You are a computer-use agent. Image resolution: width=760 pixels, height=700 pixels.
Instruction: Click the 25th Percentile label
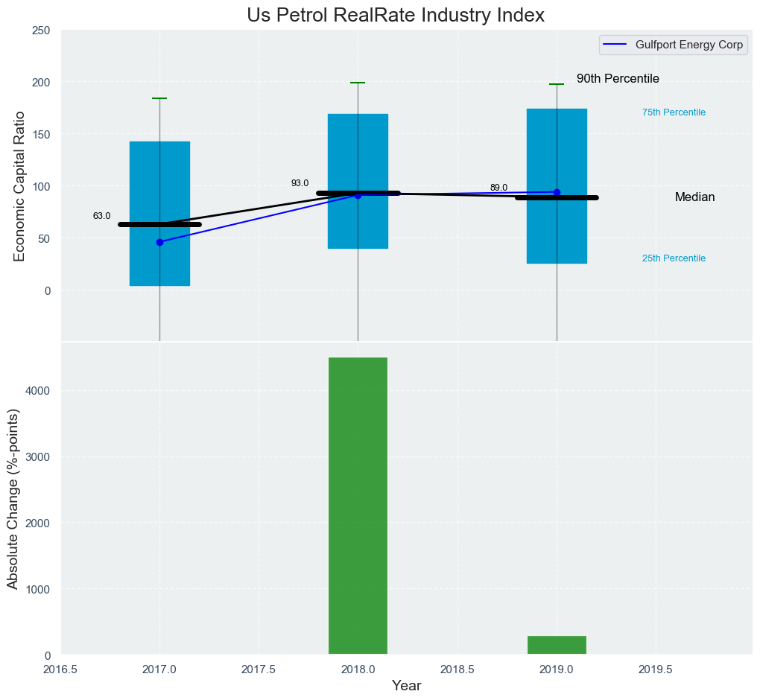click(x=674, y=258)
